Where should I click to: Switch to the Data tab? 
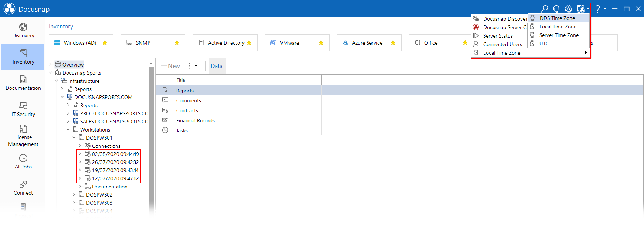pos(217,66)
